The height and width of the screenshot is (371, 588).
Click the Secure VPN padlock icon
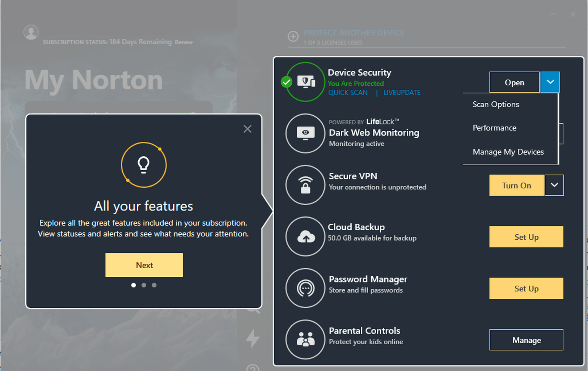click(x=305, y=185)
